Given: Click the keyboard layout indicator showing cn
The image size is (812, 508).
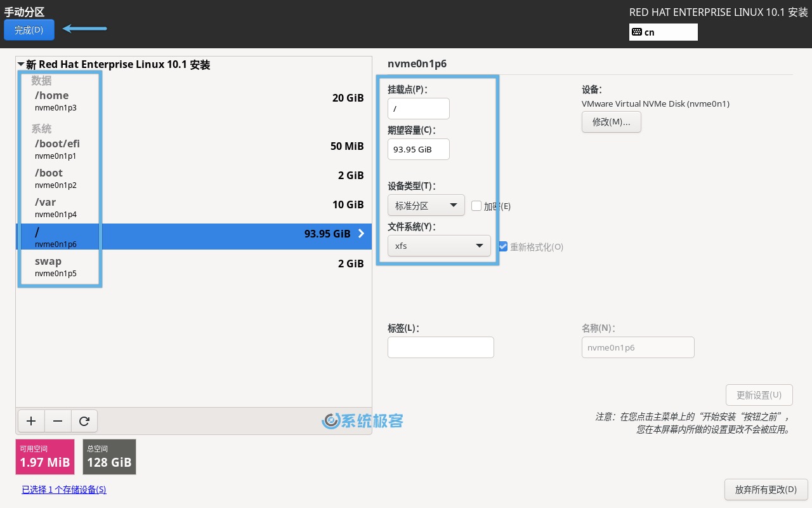Looking at the screenshot, I should (664, 32).
